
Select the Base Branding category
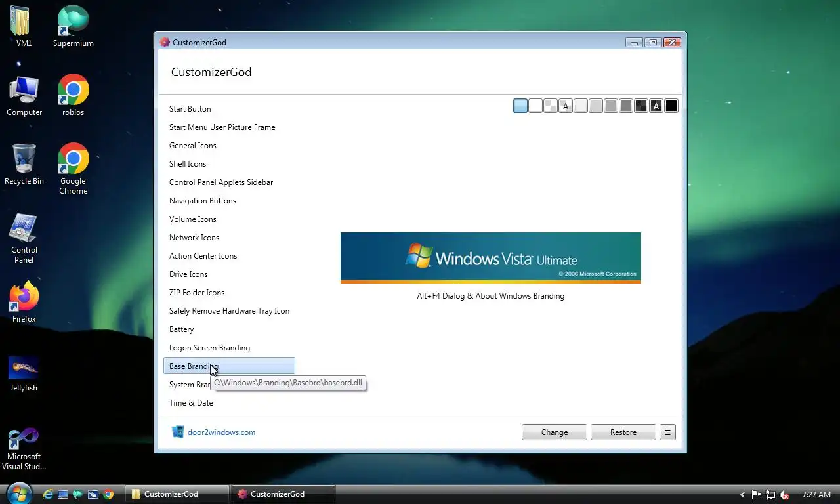(229, 366)
